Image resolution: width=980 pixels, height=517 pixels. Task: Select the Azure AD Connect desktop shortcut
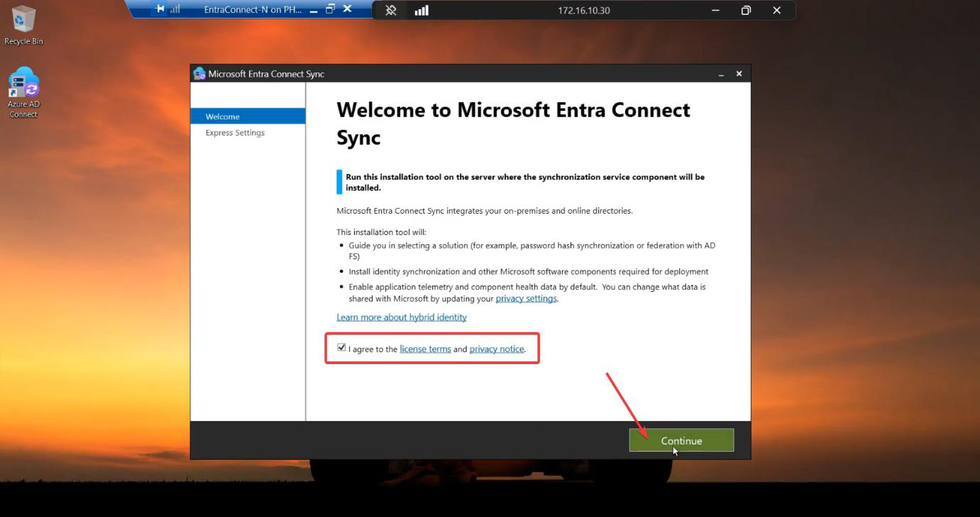pyautogui.click(x=23, y=93)
